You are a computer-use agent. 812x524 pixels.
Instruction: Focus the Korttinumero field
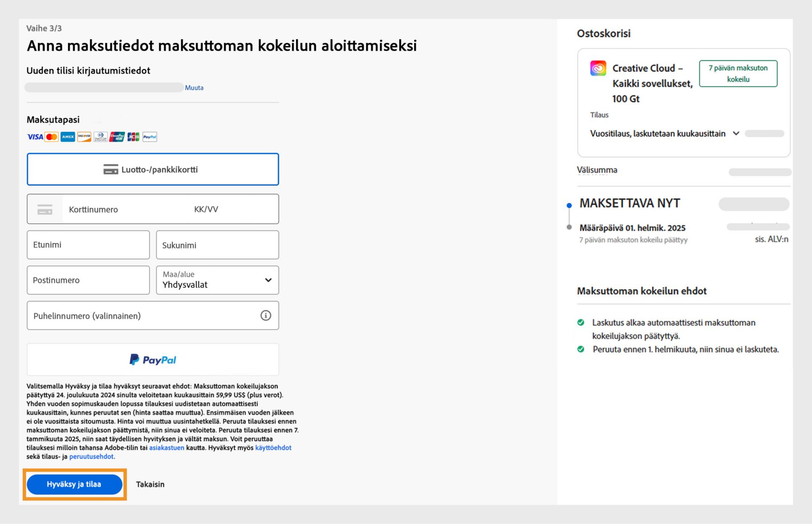coord(125,209)
